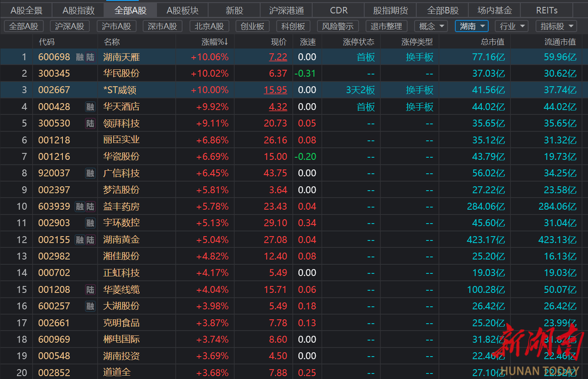This screenshot has width=588, height=379.
Task: Click the 融 badge next to 600698
Action: pos(80,57)
